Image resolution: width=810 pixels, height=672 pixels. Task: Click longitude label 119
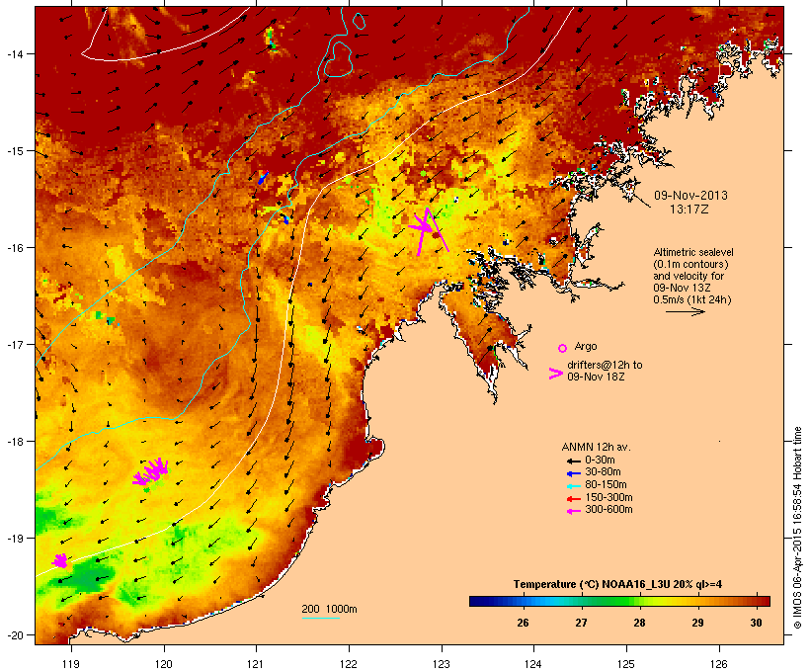coord(71,664)
